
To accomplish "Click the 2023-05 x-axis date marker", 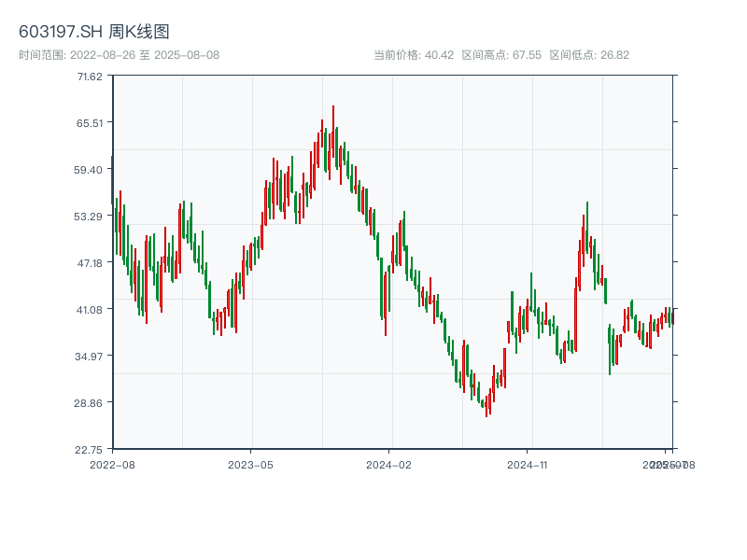I will click(250, 465).
